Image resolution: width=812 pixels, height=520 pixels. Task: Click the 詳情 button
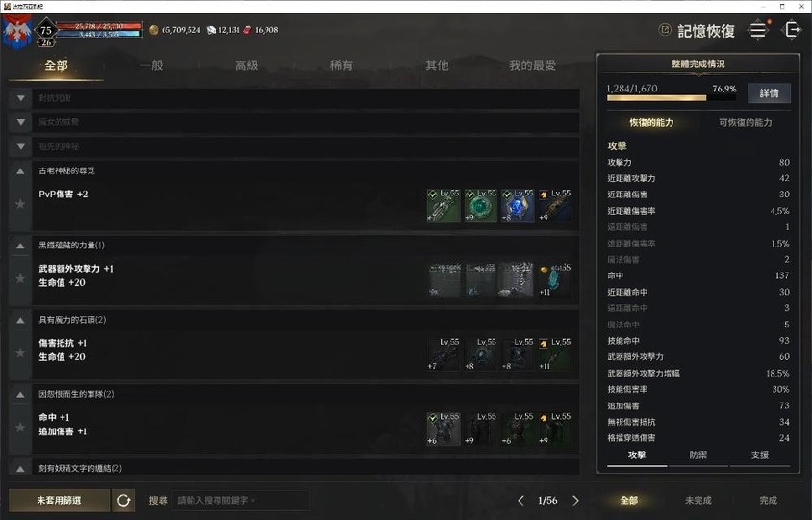point(769,93)
